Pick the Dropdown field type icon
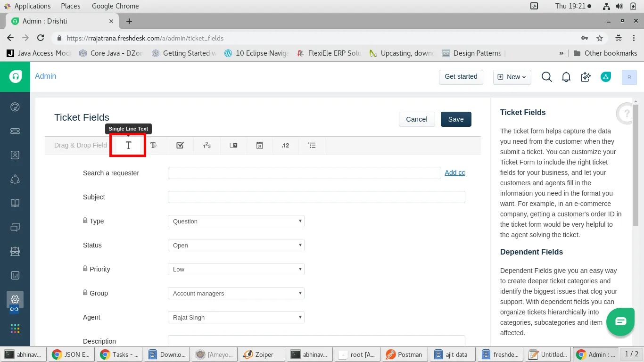 coord(233,146)
